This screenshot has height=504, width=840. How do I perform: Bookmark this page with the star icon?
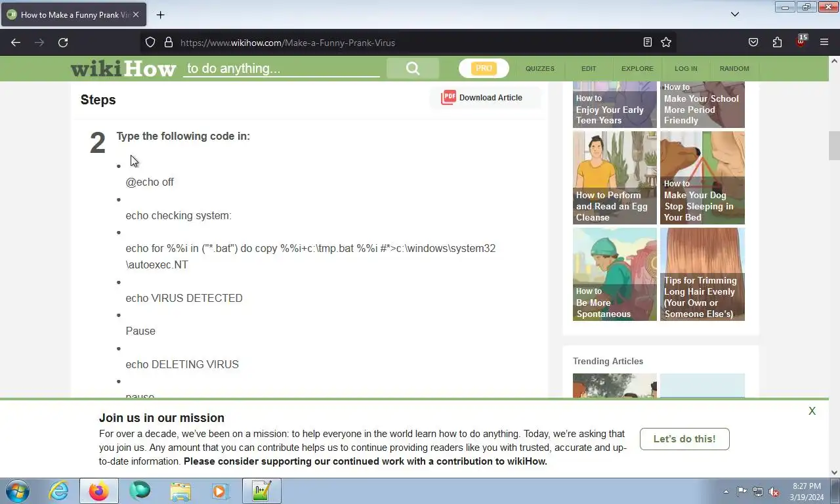pyautogui.click(x=666, y=43)
